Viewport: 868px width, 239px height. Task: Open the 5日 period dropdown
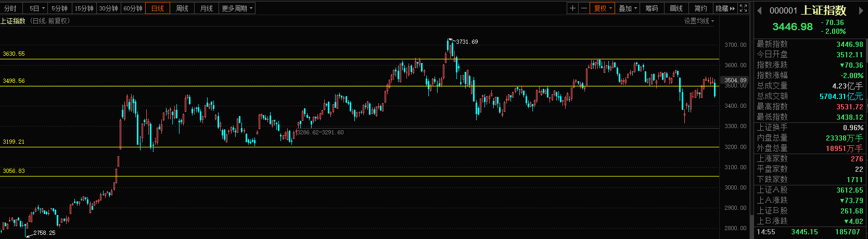click(37, 8)
